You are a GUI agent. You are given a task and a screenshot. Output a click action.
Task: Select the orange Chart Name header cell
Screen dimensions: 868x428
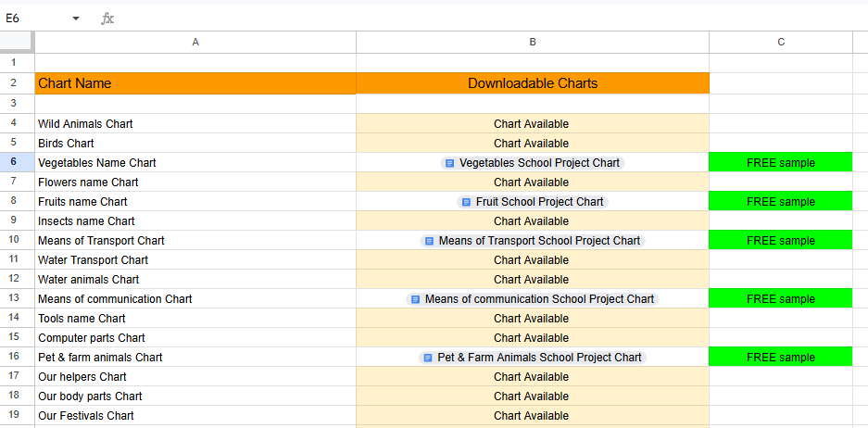click(x=195, y=83)
